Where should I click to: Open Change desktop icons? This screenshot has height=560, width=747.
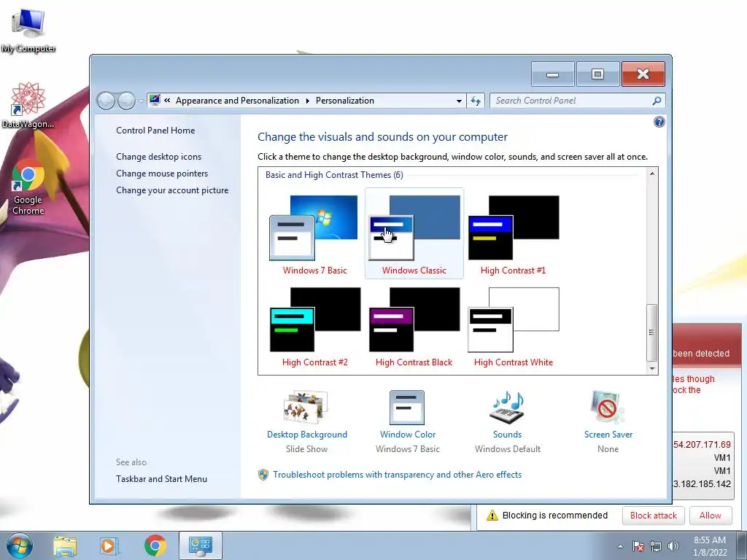pos(158,157)
